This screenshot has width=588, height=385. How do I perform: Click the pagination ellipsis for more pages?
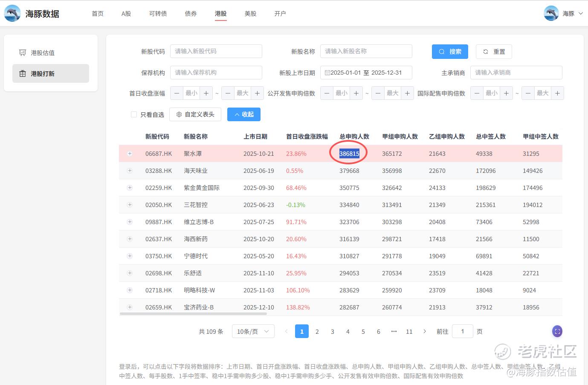(394, 332)
